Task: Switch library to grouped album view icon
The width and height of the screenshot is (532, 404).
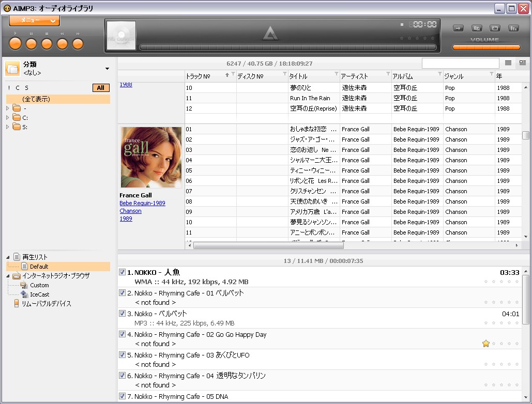Action: pyautogui.click(x=523, y=63)
